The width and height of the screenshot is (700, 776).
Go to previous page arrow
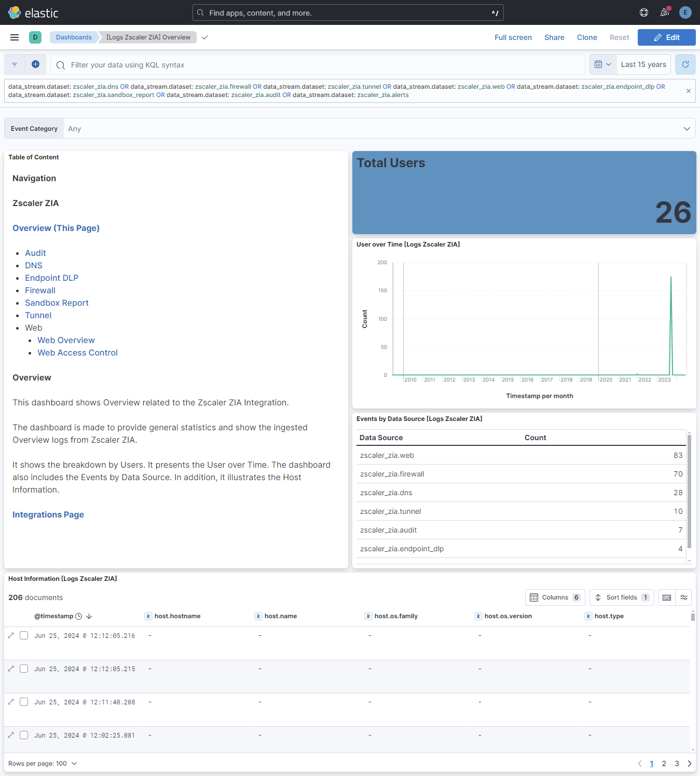click(x=640, y=764)
